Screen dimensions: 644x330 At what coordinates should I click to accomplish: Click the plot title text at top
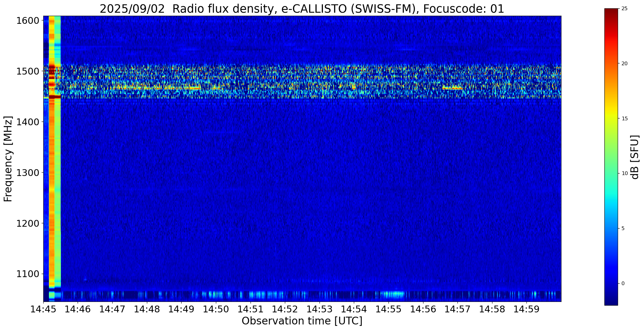pyautogui.click(x=302, y=9)
